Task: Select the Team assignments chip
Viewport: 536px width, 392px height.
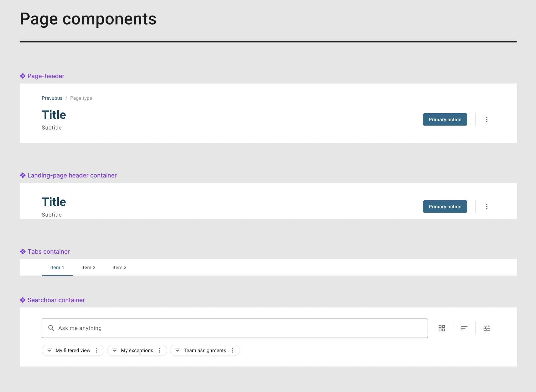Action: [205, 350]
